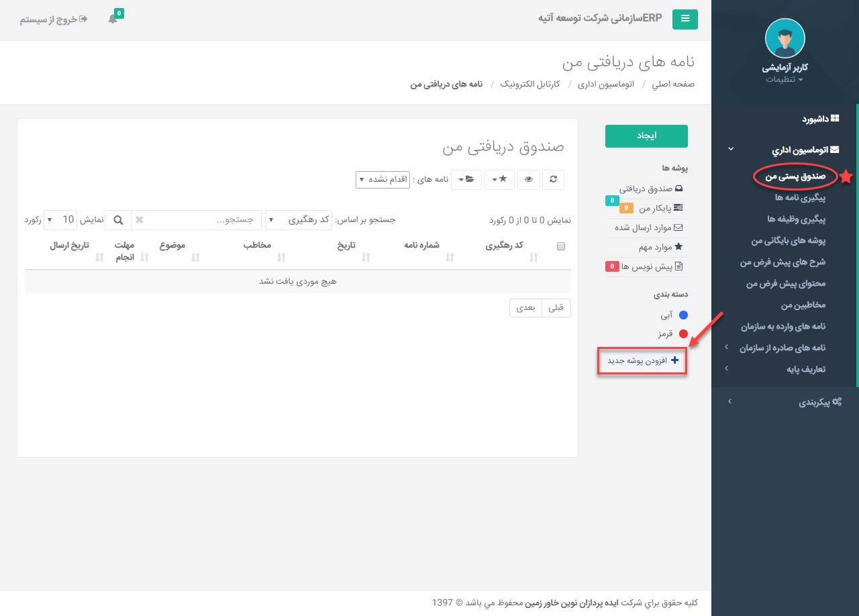Image resolution: width=859 pixels, height=616 pixels.
Task: Click the خروج از سیستم logout link
Action: 54,19
